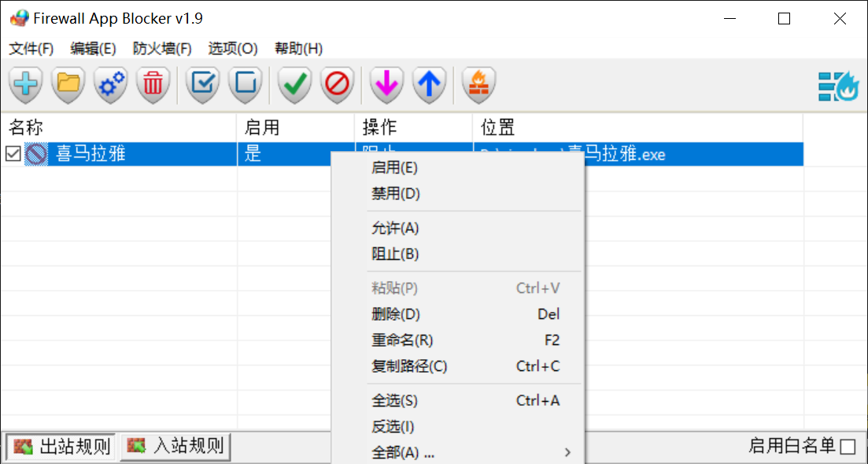This screenshot has width=868, height=464.
Task: Choose 全选(S) in context menu
Action: click(457, 401)
